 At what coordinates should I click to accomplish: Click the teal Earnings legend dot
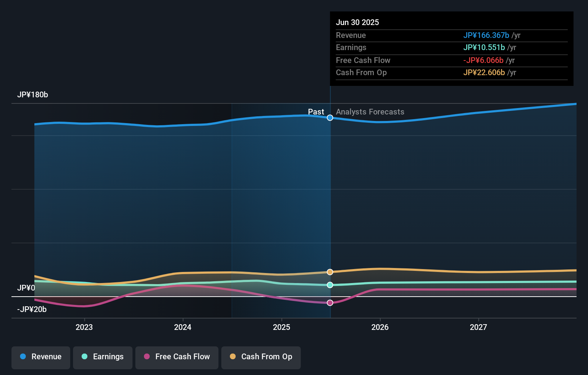[84, 357]
